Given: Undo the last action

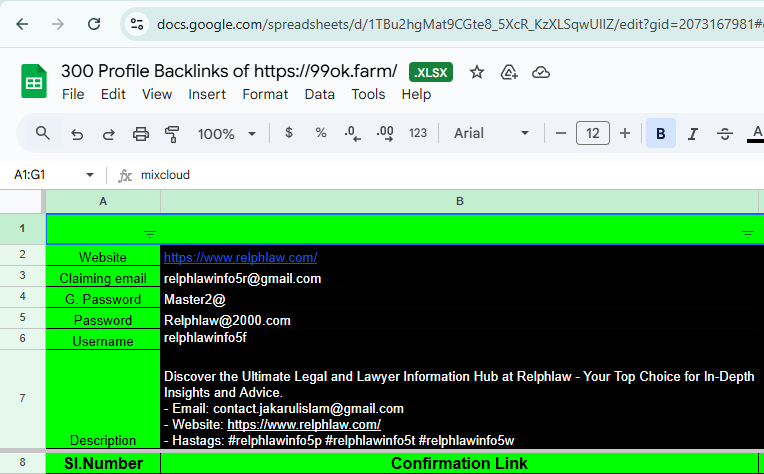Looking at the screenshot, I should [77, 133].
